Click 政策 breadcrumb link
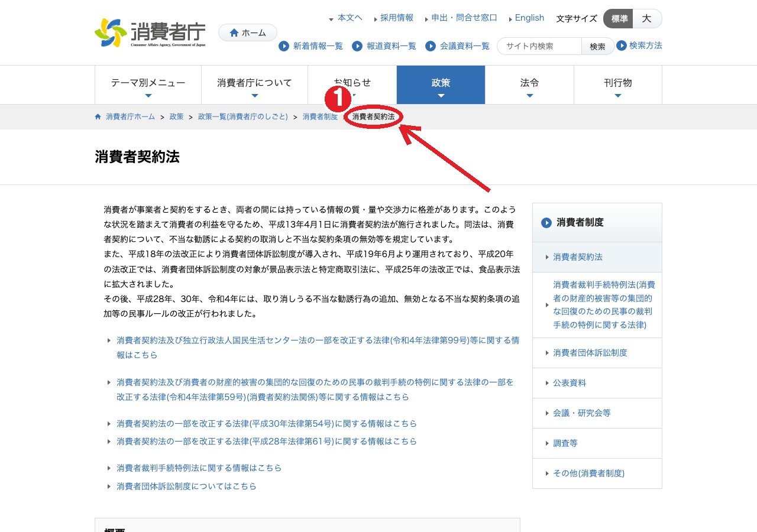Viewport: 757px width, 532px height. pyautogui.click(x=176, y=117)
